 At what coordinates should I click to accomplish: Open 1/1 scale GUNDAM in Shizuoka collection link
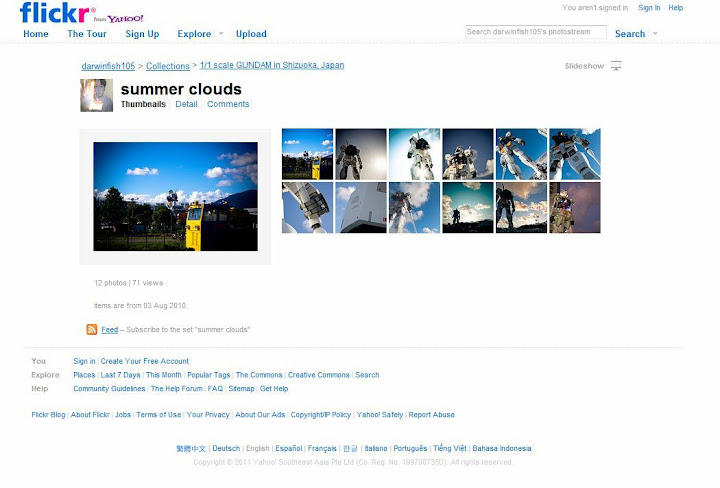[272, 65]
